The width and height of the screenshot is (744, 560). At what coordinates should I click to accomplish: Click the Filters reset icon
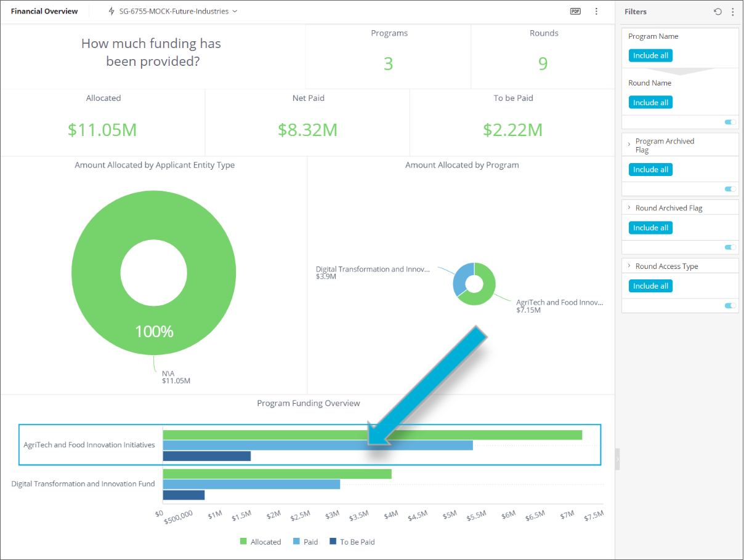[718, 12]
